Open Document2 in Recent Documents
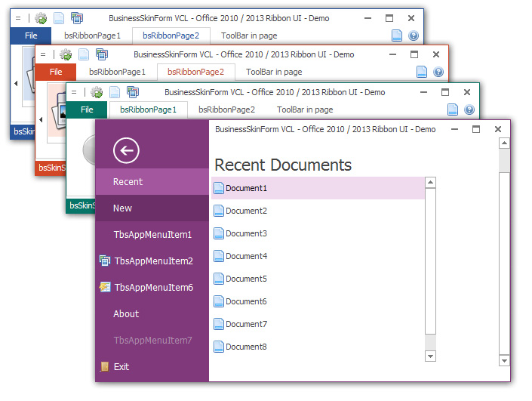The width and height of the screenshot is (532, 401). coord(318,211)
